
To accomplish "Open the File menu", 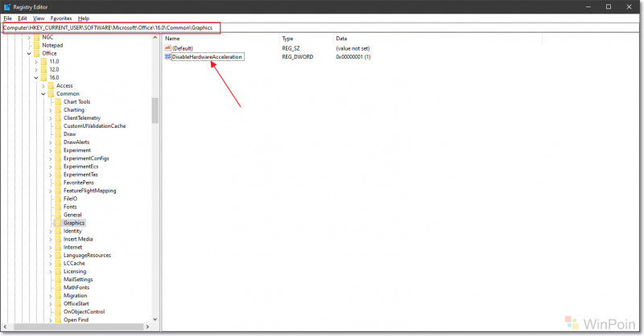I will click(7, 18).
